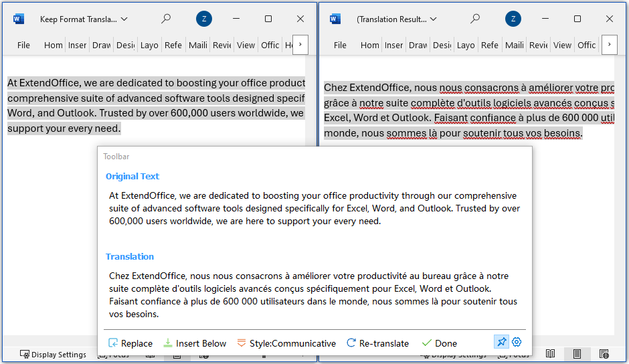Maximize the Translation Result window

click(x=577, y=19)
